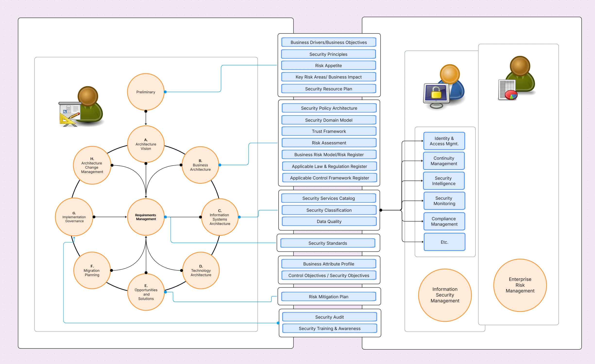595x364 pixels.
Task: Select the Identity & Access Mgmt. box
Action: point(444,141)
